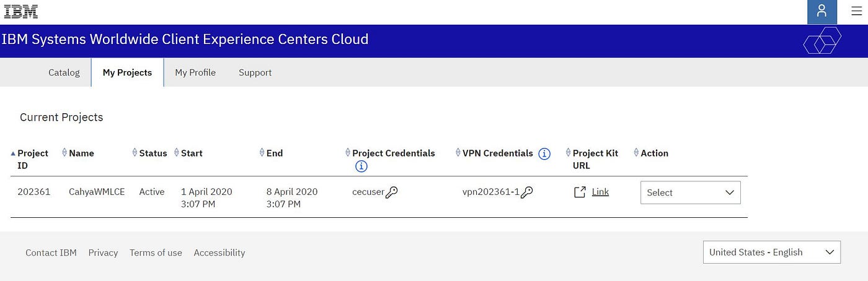Viewport: 868px width, 281px height.
Task: Click the cecuser credential text
Action: tap(368, 192)
